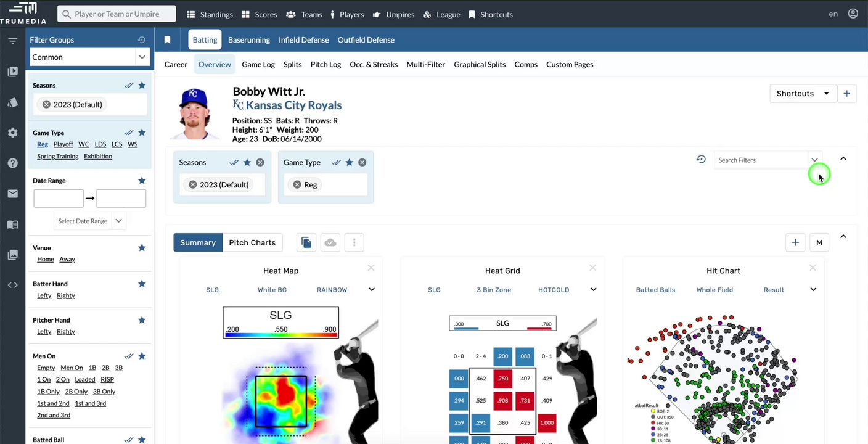
Task: Switch to the Outfield Defense tab
Action: 366,39
